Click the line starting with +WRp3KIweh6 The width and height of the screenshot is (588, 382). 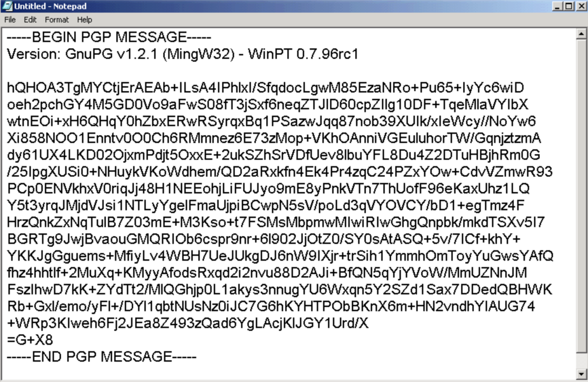pos(188,323)
